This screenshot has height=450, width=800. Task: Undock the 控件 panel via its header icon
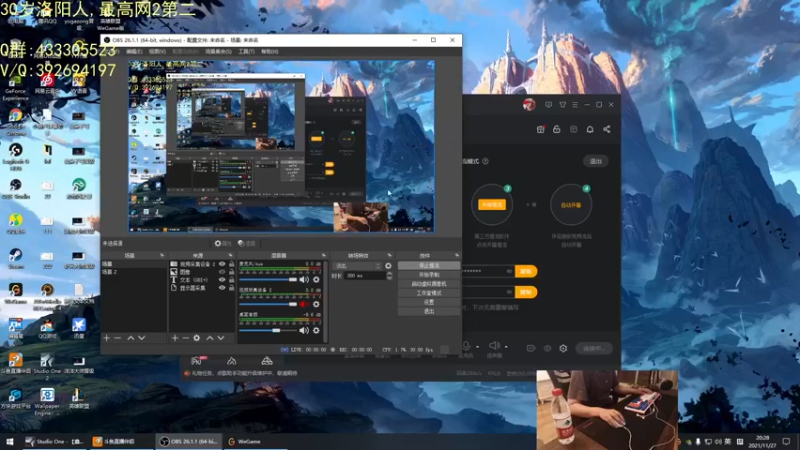[457, 255]
